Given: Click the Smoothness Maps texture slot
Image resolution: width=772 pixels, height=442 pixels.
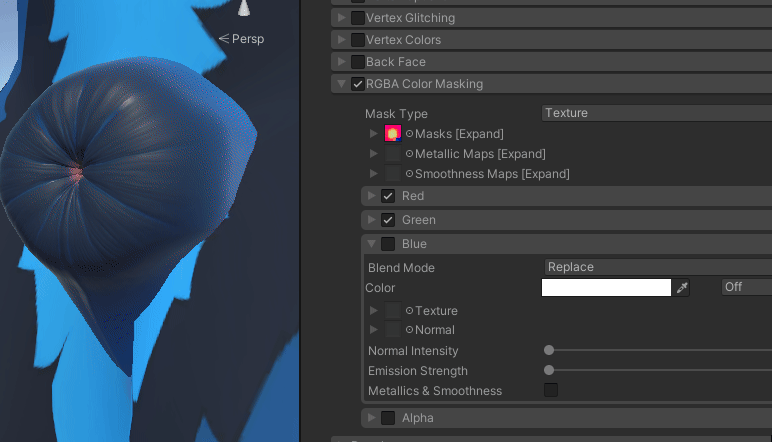Looking at the screenshot, I should [393, 174].
